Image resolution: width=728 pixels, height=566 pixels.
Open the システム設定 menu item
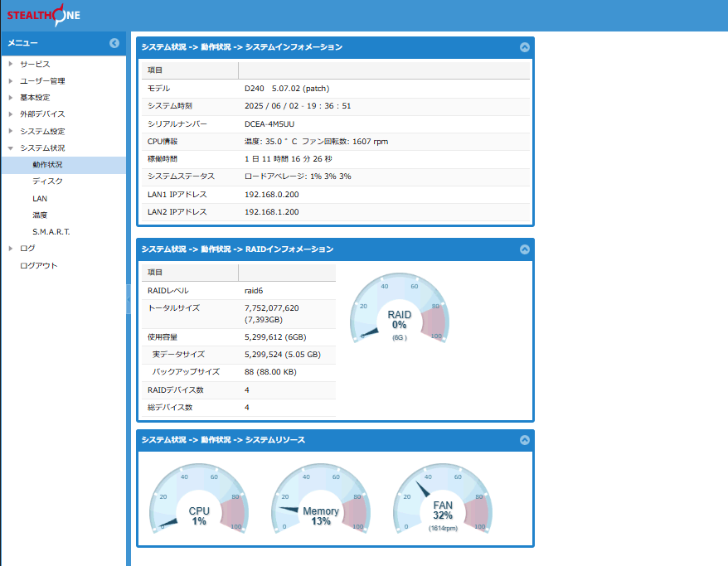click(x=42, y=131)
